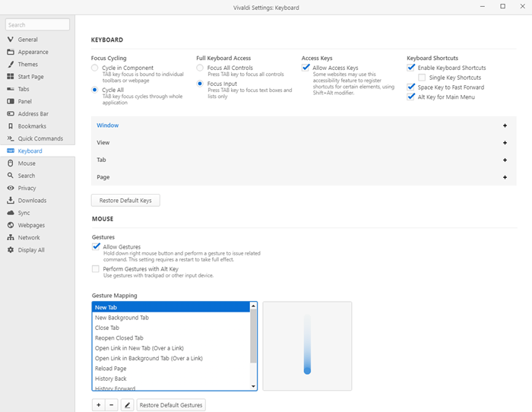Select Cycle All radio button

[95, 90]
